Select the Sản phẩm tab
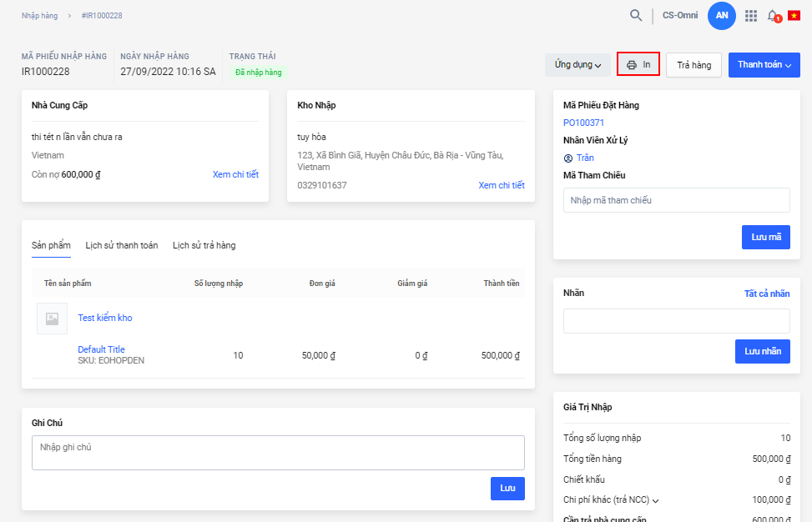 (x=51, y=245)
